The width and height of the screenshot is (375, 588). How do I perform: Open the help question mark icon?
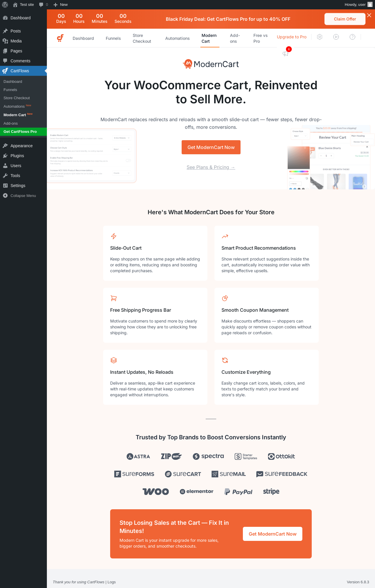(x=352, y=37)
